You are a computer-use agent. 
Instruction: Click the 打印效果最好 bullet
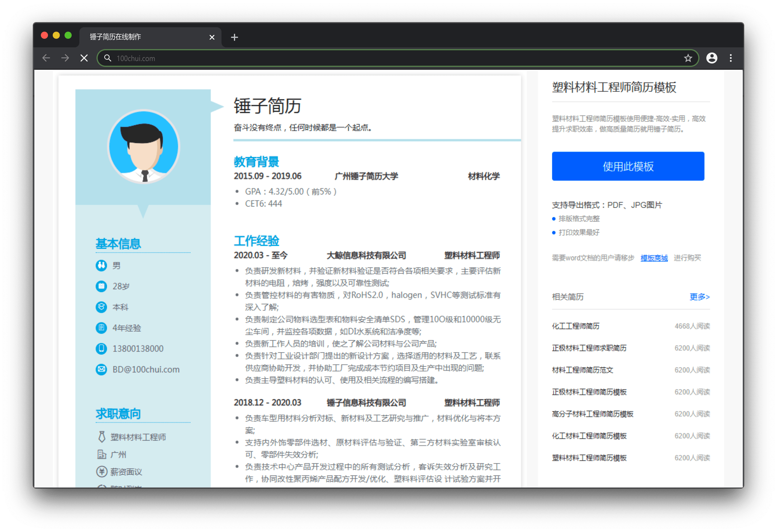click(x=579, y=232)
